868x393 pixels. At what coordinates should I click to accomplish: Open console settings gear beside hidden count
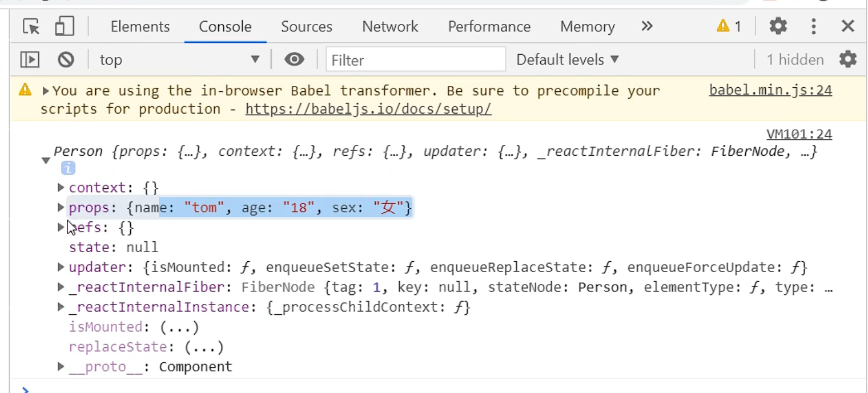848,59
